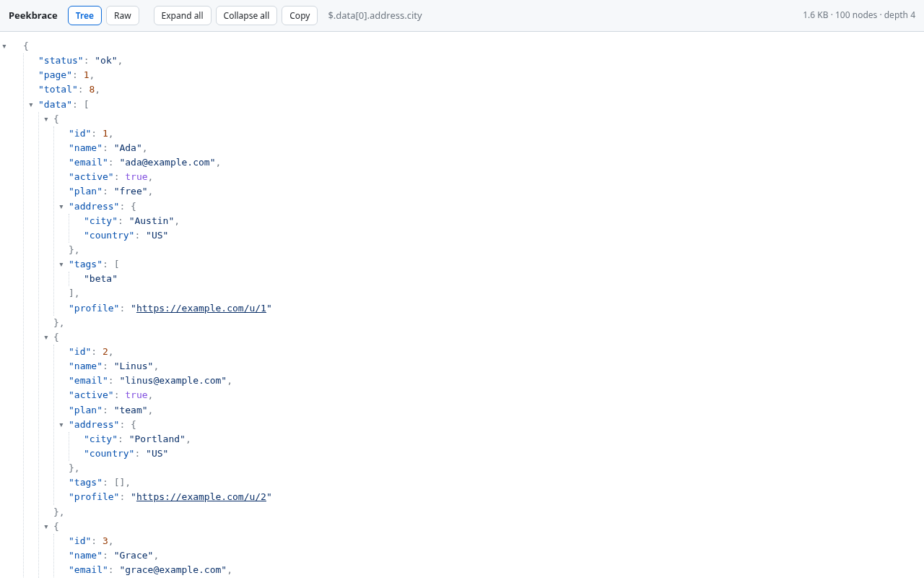This screenshot has width=924, height=578.
Task: Click the "page" key
Action: (x=56, y=74)
